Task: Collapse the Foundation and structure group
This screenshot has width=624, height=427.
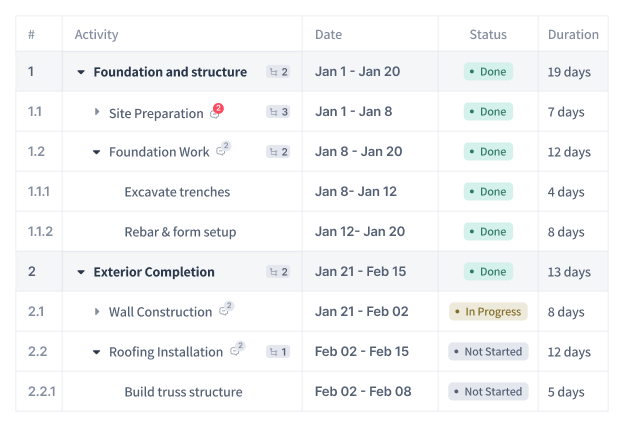Action: tap(81, 72)
